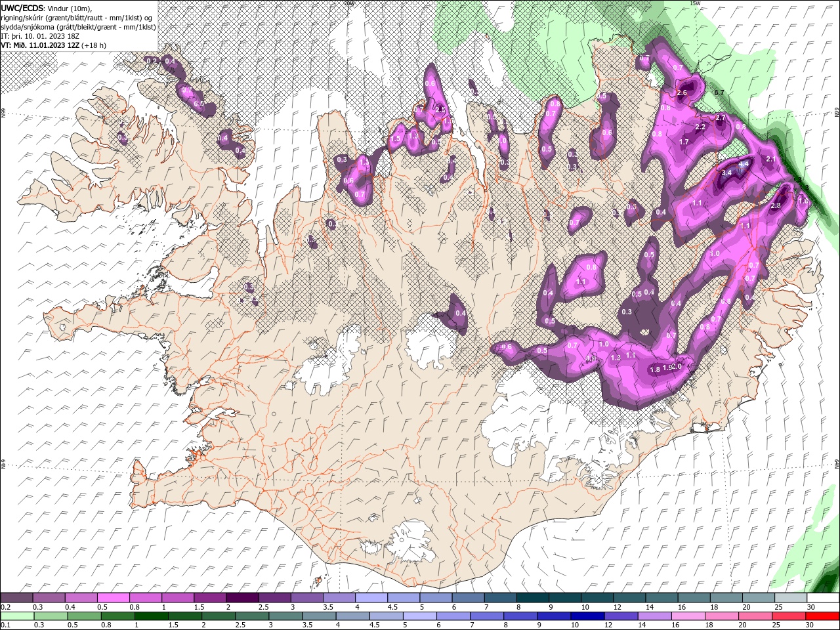840x630 pixels.
Task: Click the 3.4 snowfall value on map
Action: (x=726, y=173)
